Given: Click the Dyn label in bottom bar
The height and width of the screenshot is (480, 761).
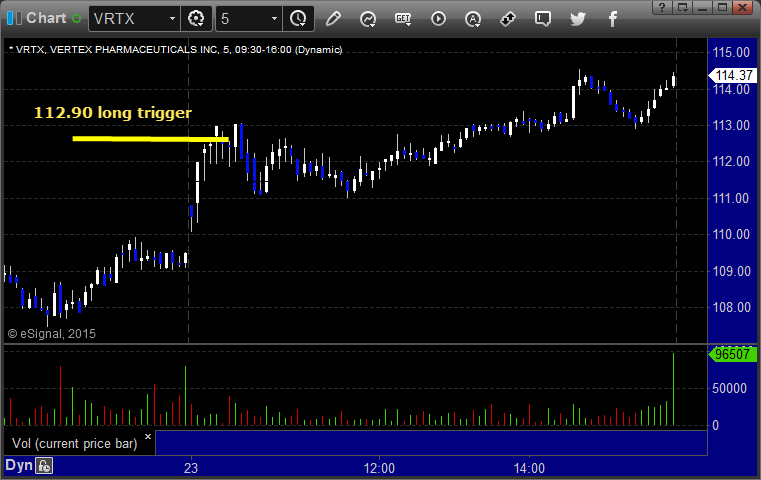Looking at the screenshot, I should (19, 465).
